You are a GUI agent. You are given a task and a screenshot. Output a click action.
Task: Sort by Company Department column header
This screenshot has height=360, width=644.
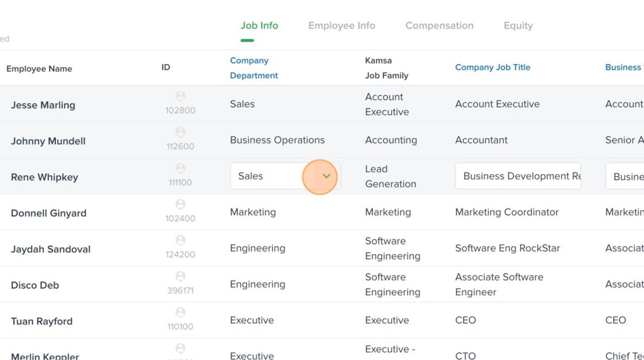[x=254, y=68]
